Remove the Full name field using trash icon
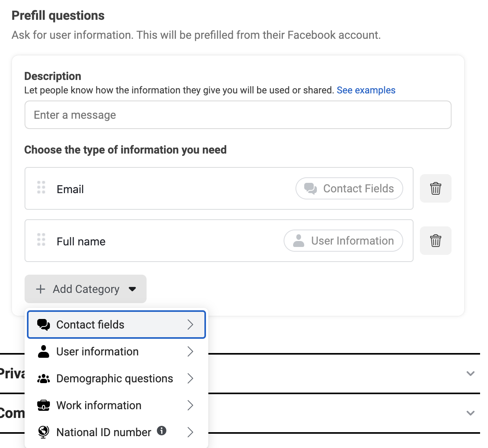 coord(435,241)
